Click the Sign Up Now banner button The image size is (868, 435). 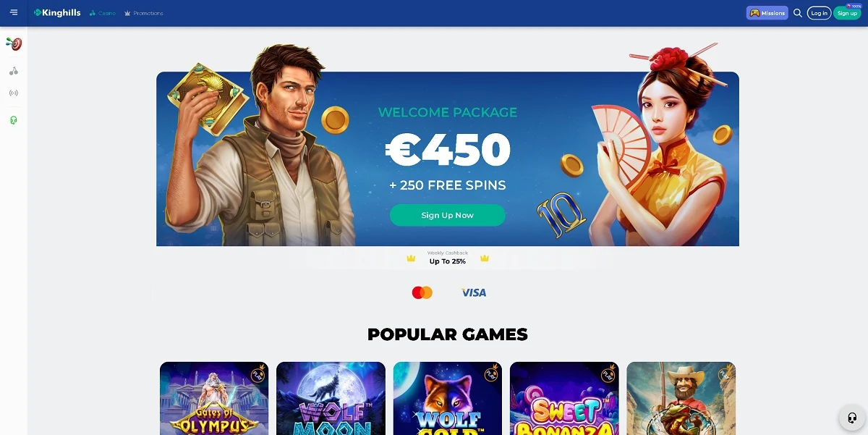click(448, 215)
